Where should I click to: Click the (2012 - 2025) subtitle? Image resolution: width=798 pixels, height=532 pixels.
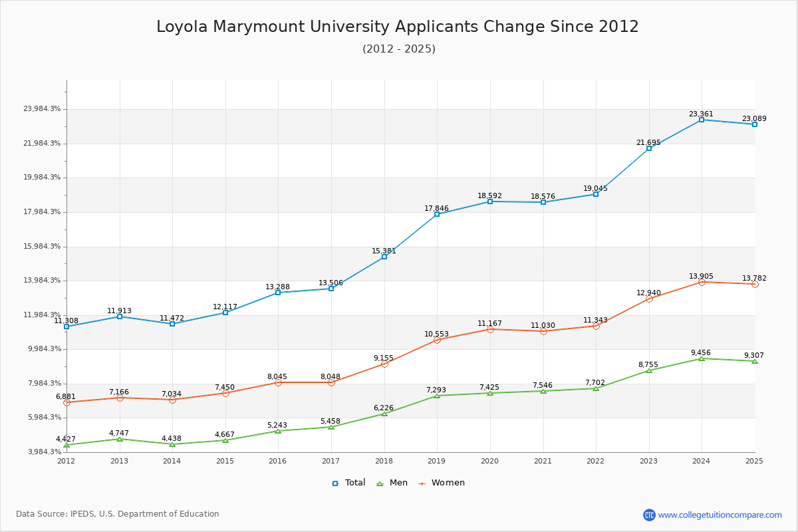pyautogui.click(x=398, y=49)
